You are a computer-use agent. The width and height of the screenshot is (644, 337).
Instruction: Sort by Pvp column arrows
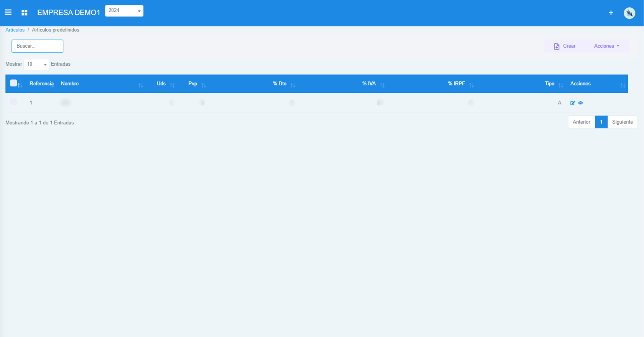tap(204, 85)
